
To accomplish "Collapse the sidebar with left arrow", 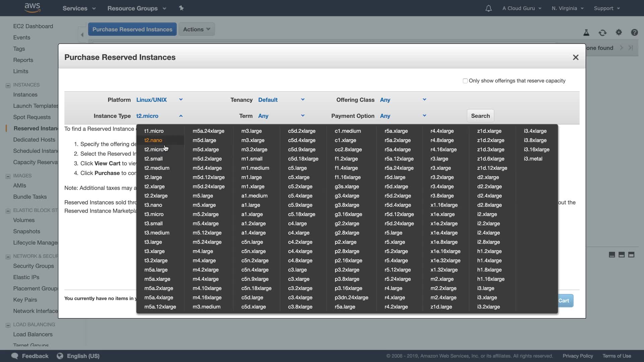I will 82,35.
